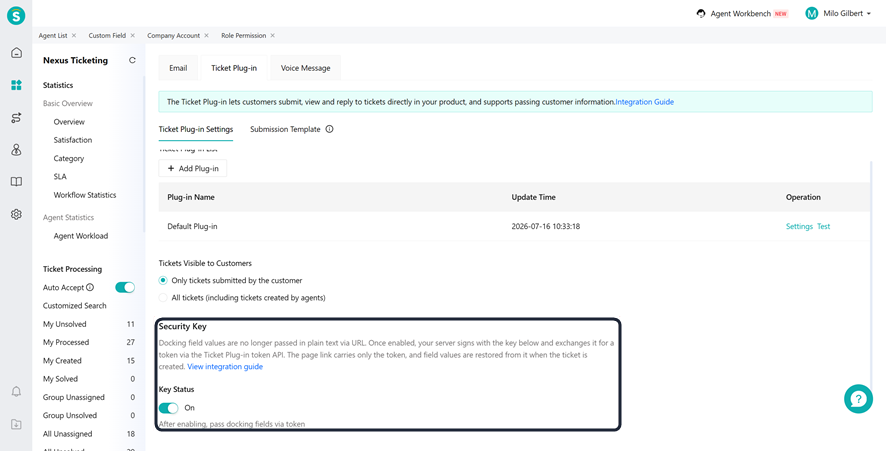Open Agent Workbench

point(741,14)
